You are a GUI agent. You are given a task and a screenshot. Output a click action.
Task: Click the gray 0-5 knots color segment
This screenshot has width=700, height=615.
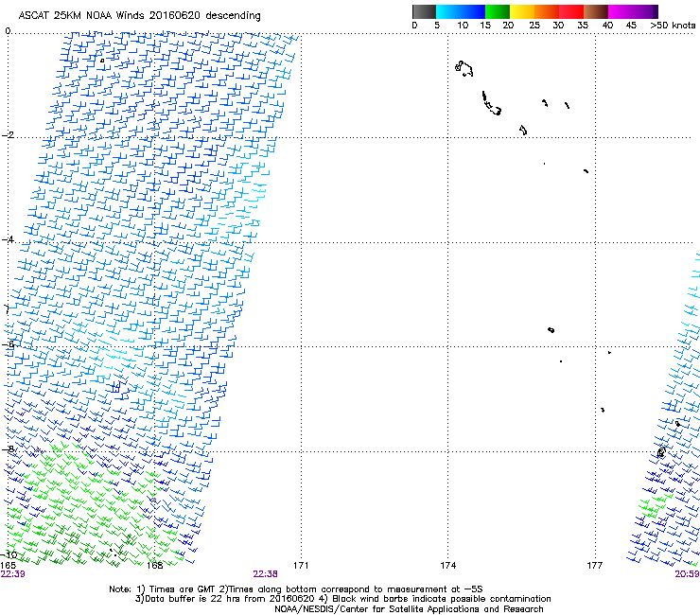coord(424,11)
